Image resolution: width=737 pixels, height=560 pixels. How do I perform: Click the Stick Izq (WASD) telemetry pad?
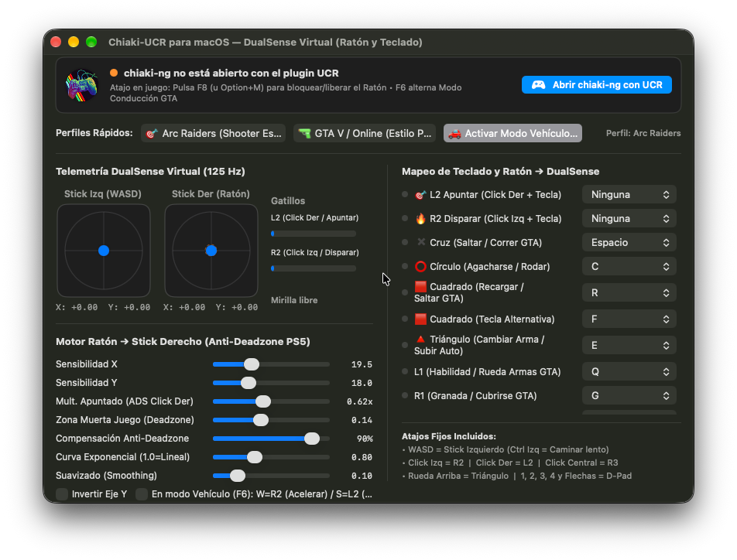click(x=104, y=251)
